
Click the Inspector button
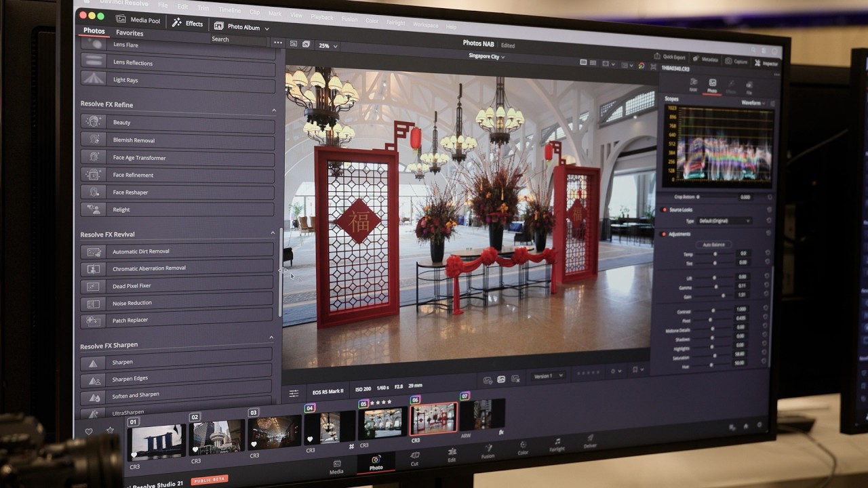[766, 63]
